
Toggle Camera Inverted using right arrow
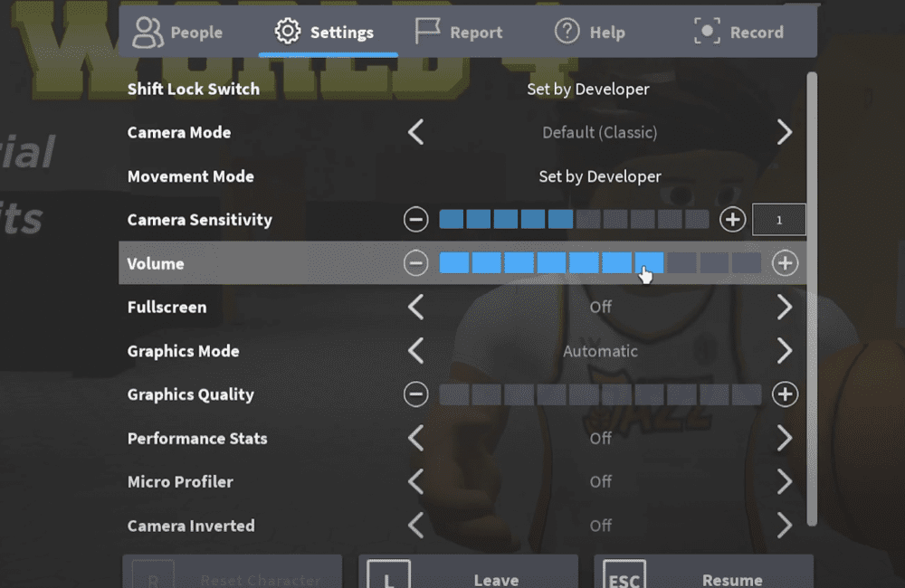[784, 526]
